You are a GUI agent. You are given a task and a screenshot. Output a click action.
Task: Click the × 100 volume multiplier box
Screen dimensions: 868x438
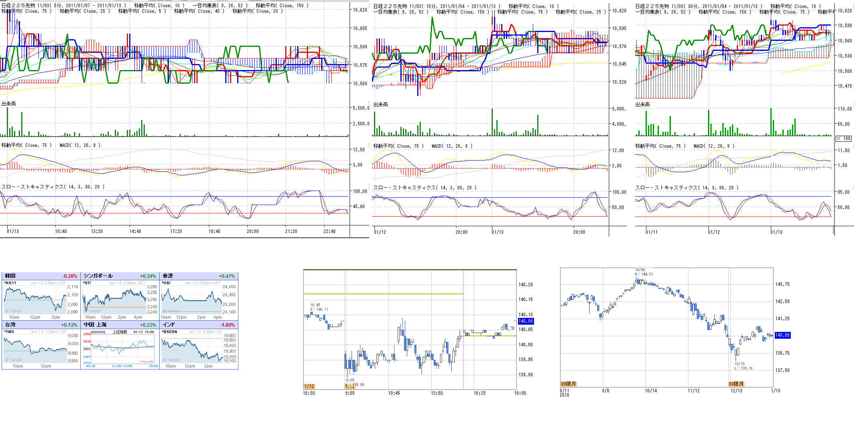[844, 139]
